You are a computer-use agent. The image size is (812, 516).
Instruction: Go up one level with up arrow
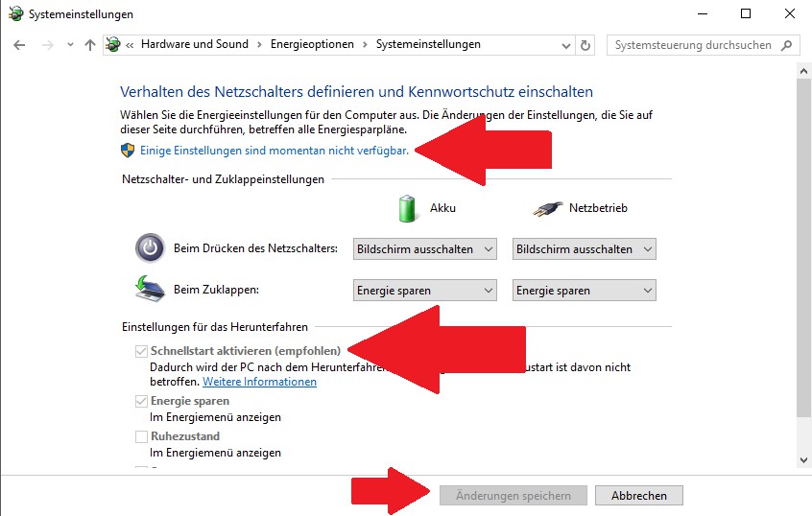click(90, 45)
